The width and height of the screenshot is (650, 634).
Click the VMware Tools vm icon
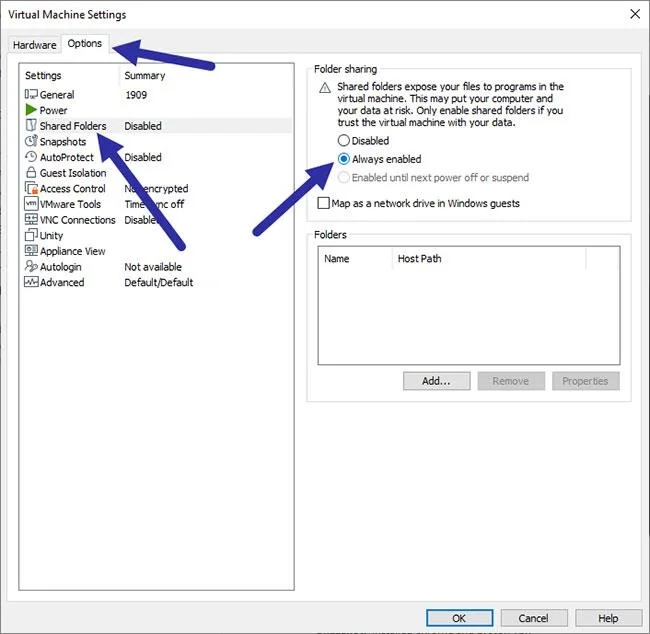click(x=31, y=204)
